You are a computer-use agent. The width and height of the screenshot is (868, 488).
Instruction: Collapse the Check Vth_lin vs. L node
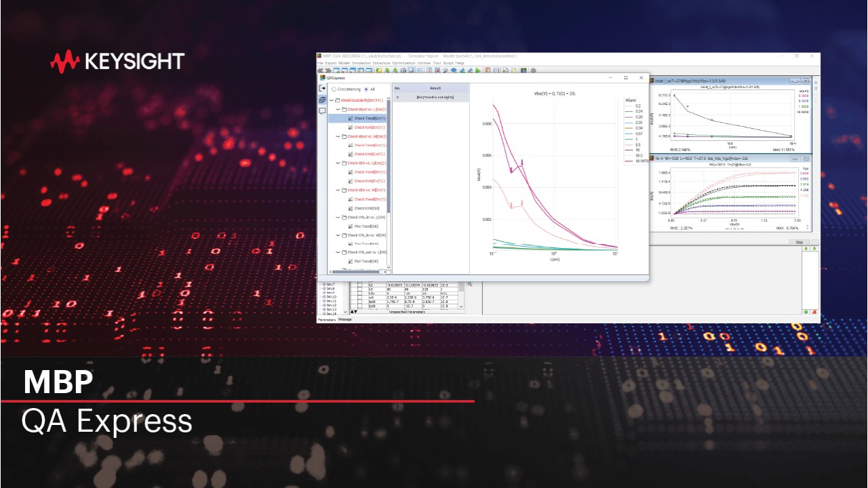coord(337,218)
